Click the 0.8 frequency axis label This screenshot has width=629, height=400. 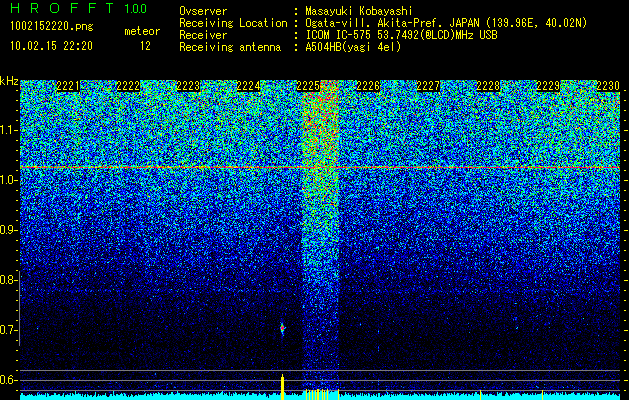tap(8, 280)
